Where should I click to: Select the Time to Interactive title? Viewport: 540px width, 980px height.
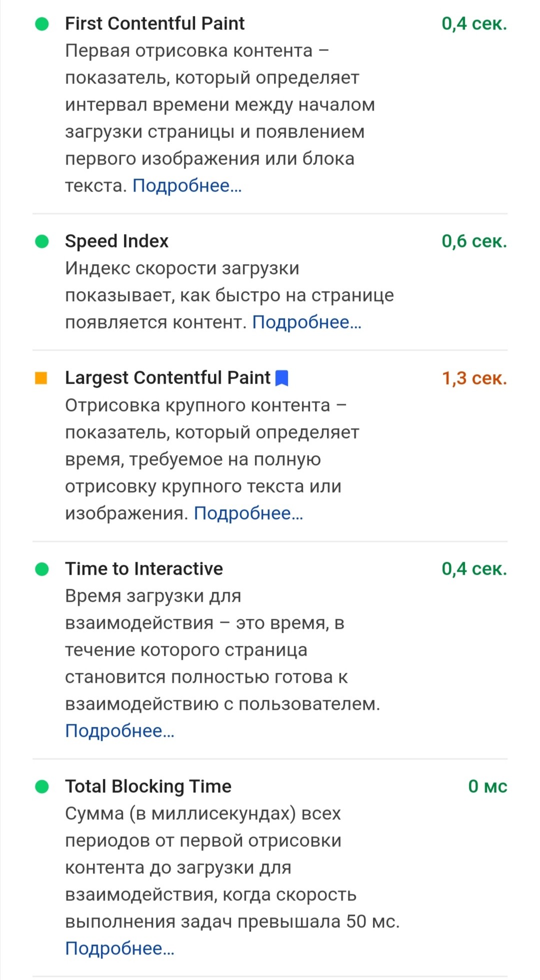[144, 569]
